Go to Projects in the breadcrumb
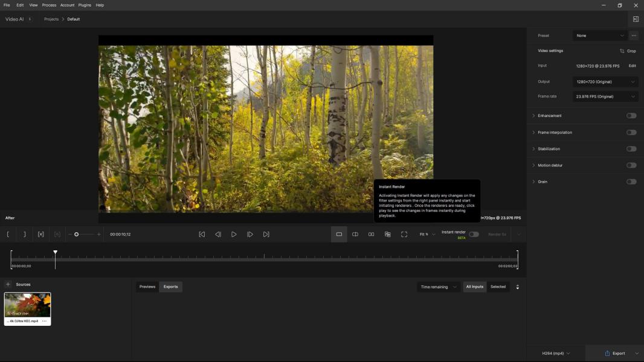The image size is (644, 362). (51, 19)
